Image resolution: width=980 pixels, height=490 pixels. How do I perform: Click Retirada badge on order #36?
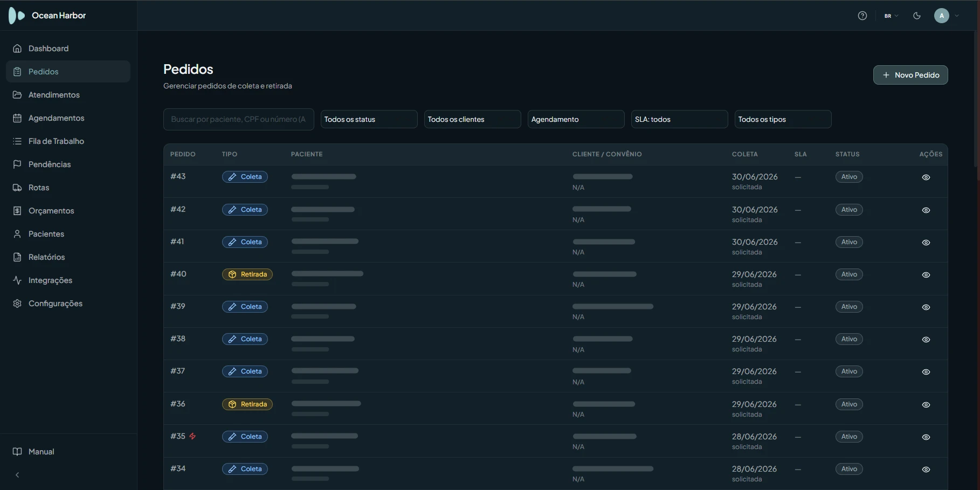(x=247, y=404)
